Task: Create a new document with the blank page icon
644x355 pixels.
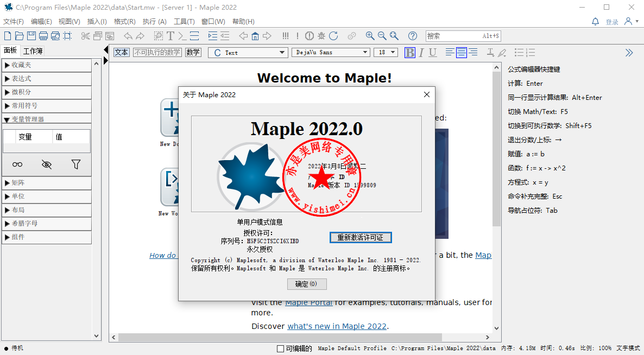Action: coord(8,36)
